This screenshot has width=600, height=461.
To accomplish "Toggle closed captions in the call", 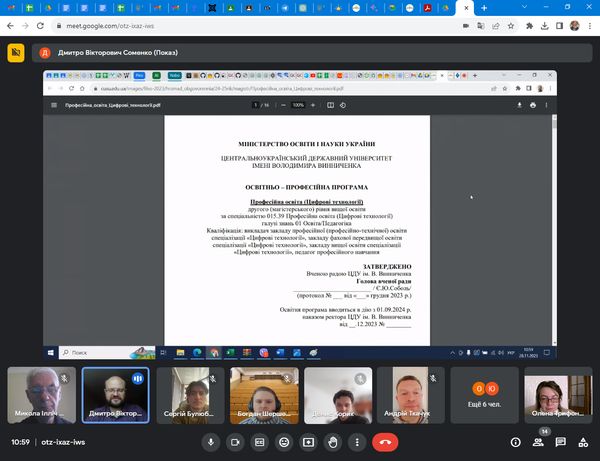I will click(260, 441).
